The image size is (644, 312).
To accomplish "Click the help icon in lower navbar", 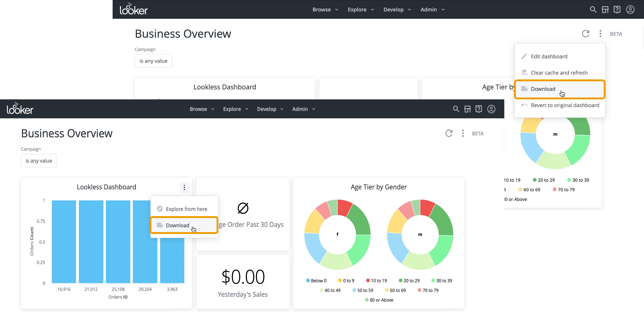I will pos(478,109).
